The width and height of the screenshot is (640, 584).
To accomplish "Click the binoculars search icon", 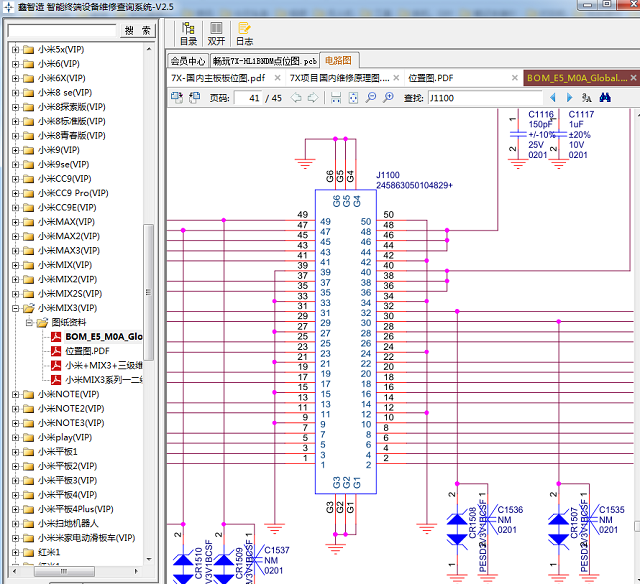I will [605, 98].
